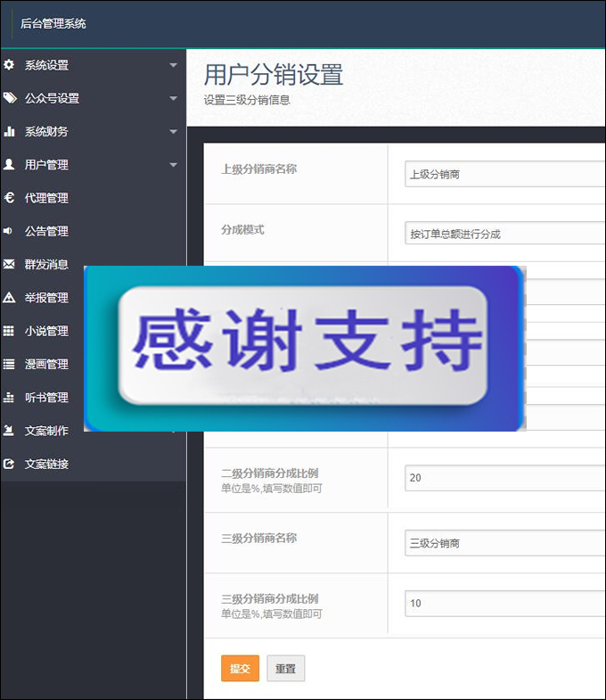Click the speaker icon beside 公告管理
The width and height of the screenshot is (606, 700).
click(9, 231)
